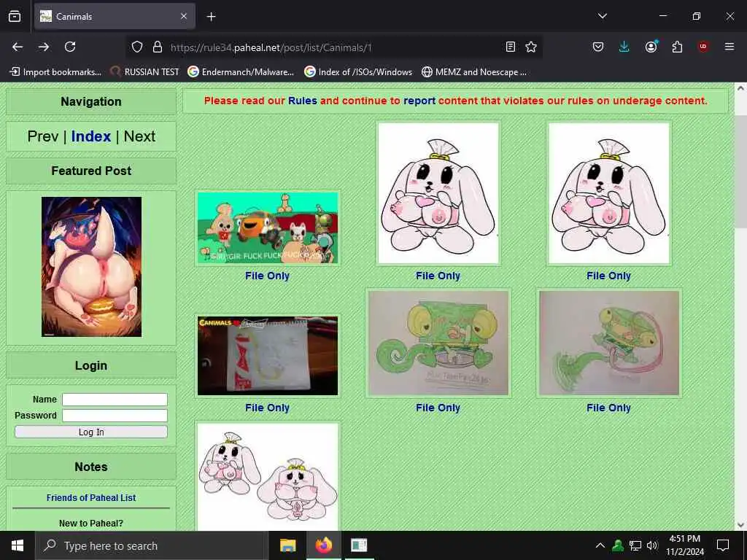
Task: Select the Notes heading text
Action: pyautogui.click(x=91, y=467)
